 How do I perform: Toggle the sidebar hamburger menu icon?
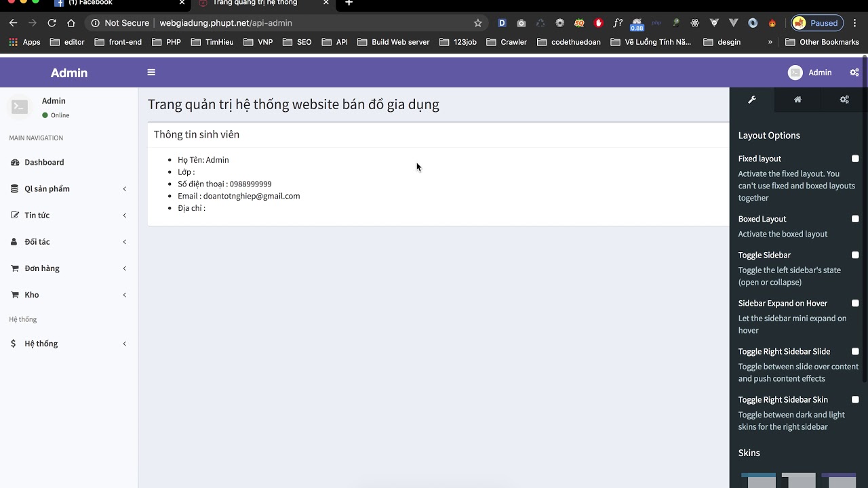pyautogui.click(x=151, y=73)
